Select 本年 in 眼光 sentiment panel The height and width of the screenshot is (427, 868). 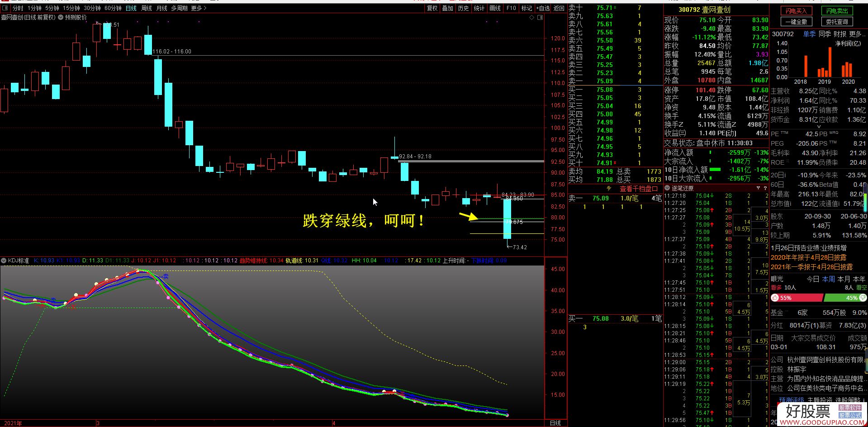pyautogui.click(x=859, y=279)
